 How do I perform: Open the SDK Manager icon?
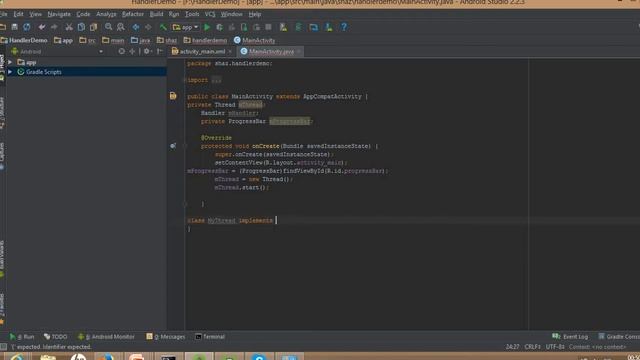(329, 27)
